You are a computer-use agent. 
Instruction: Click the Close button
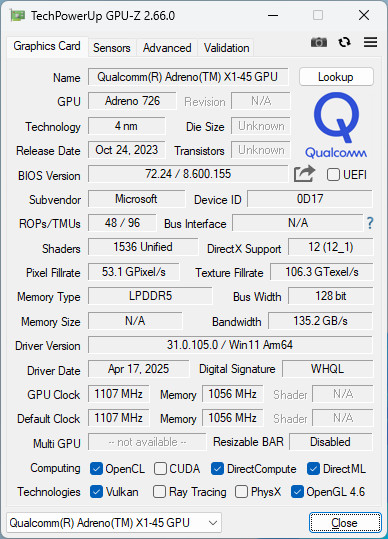click(345, 523)
